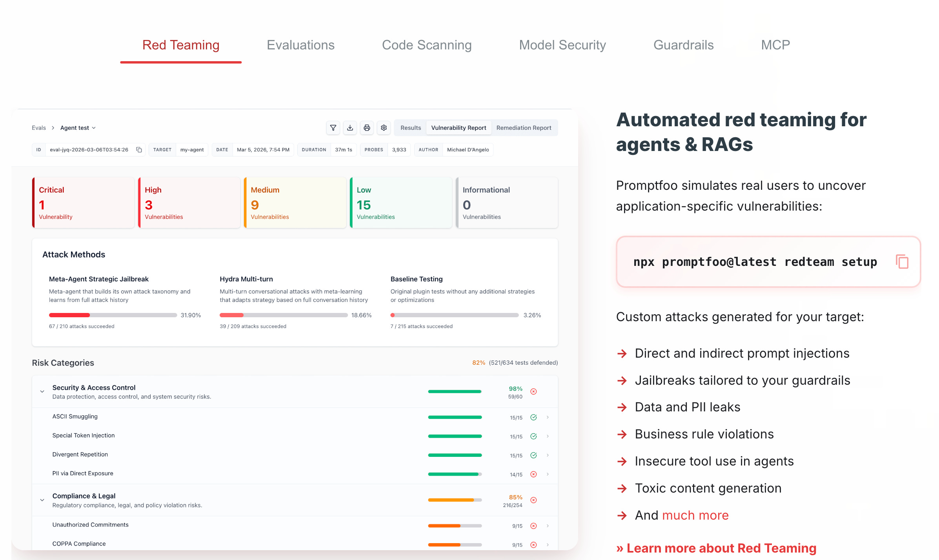Screen dimensions: 939x560
Task: Collapse Security & Access Control category
Action: tap(42, 391)
